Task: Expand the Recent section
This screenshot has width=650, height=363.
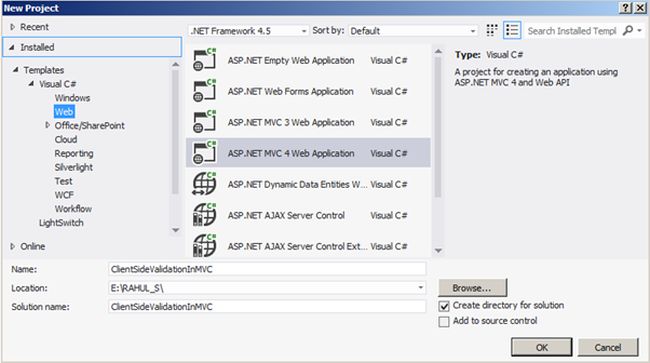Action: (x=12, y=27)
